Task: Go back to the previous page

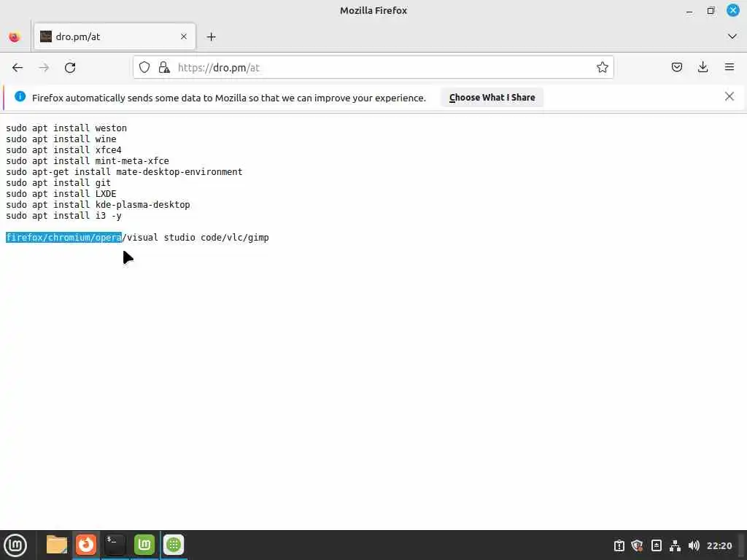Action: click(x=18, y=68)
